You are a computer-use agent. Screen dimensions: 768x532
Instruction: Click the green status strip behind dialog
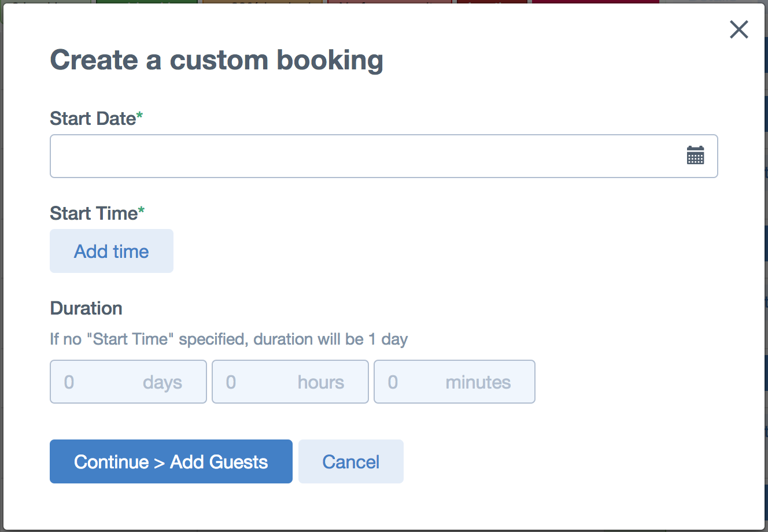point(147,2)
